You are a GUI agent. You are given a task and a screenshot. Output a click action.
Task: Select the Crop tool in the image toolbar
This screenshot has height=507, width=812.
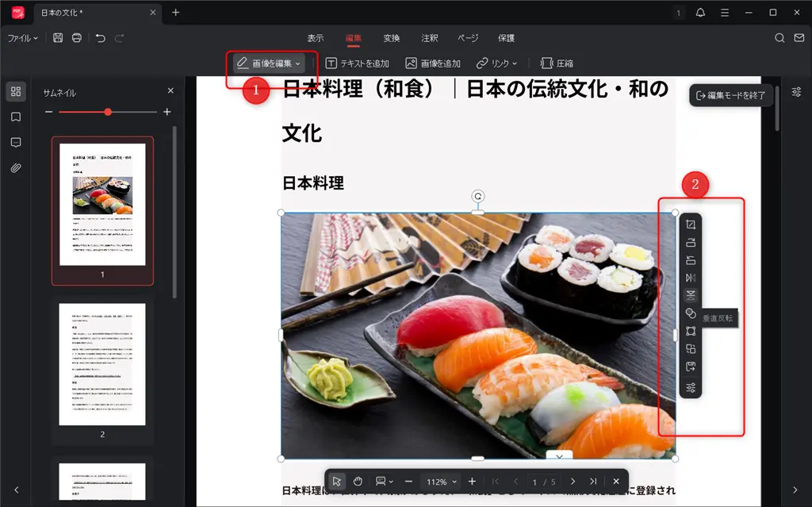(x=690, y=226)
